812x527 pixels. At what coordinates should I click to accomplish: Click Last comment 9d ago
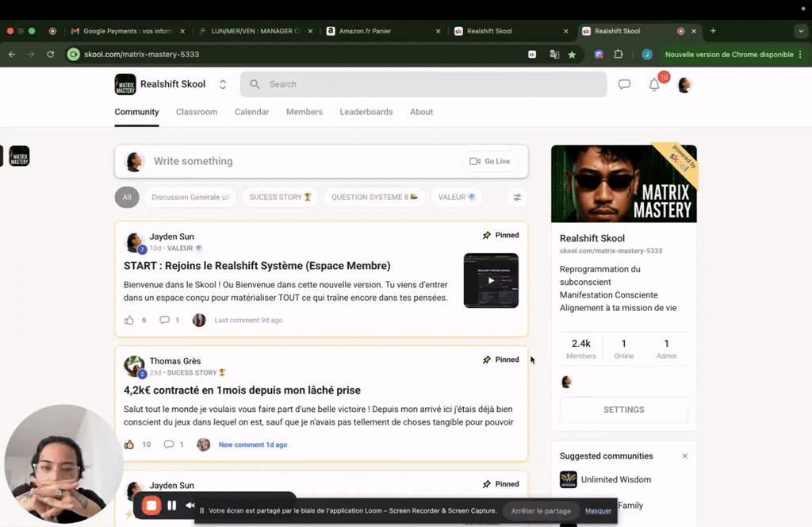click(x=248, y=320)
